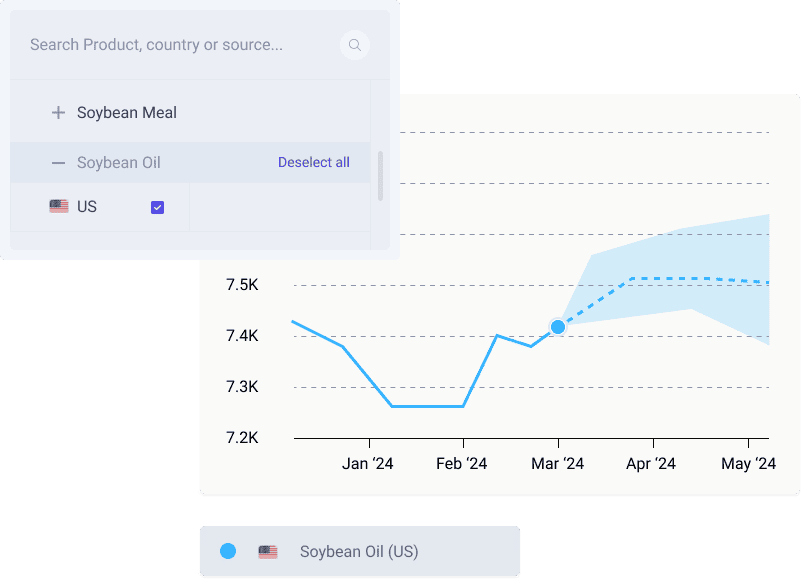Screen dimensions: 811x580
Task: Open the Soybean Oil section header
Action: [x=119, y=162]
